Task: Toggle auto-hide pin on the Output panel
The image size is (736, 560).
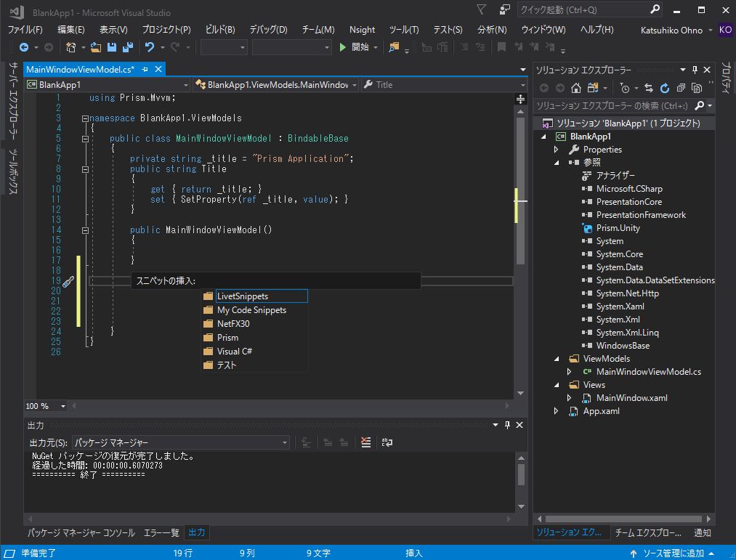Action: (507, 425)
